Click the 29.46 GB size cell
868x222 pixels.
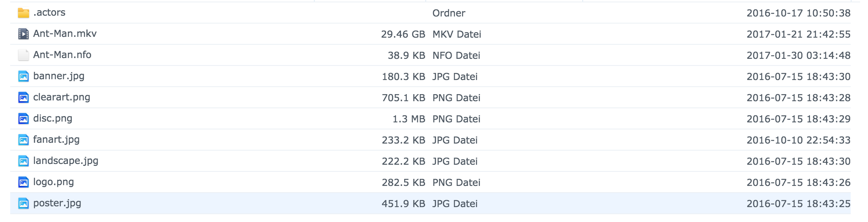(x=403, y=35)
